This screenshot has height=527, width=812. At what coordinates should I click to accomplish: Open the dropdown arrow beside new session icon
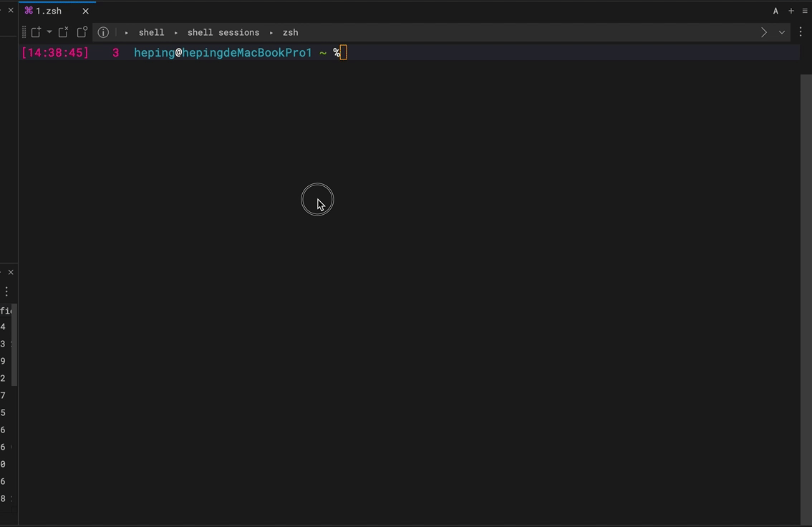(x=49, y=32)
